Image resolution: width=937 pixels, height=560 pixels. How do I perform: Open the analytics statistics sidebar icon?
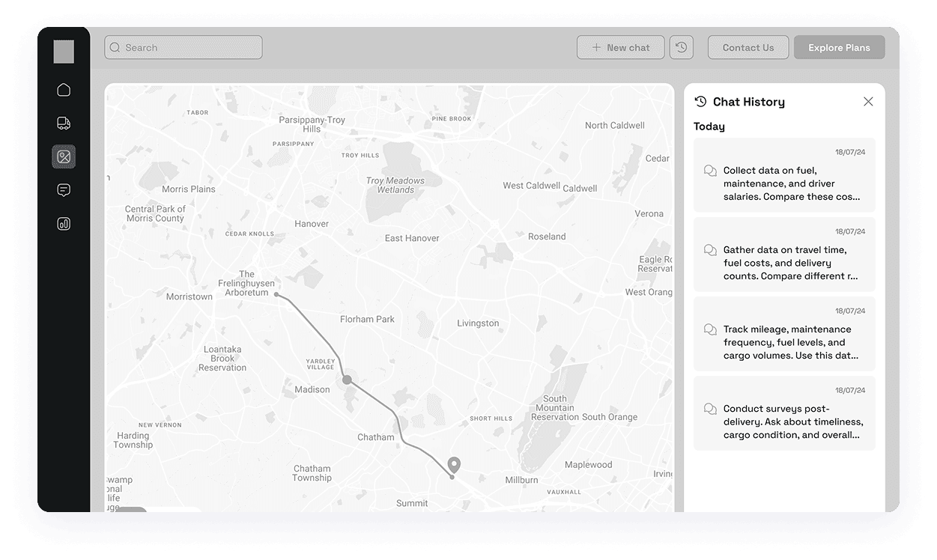click(x=64, y=223)
